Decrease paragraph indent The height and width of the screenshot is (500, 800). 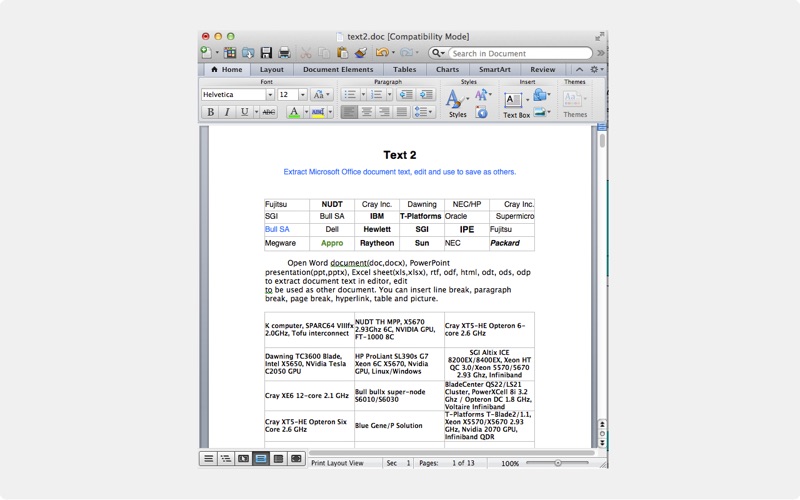406,94
